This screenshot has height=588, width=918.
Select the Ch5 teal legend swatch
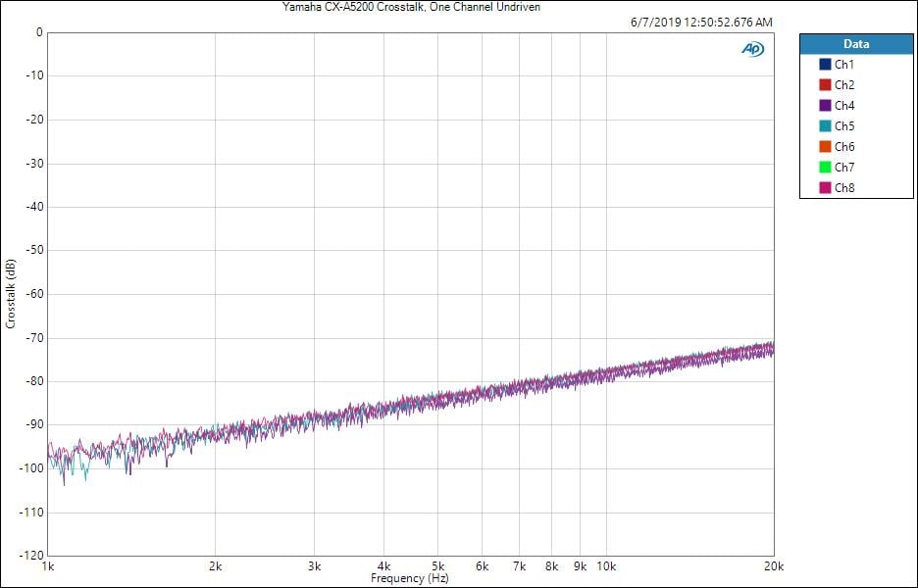point(825,126)
